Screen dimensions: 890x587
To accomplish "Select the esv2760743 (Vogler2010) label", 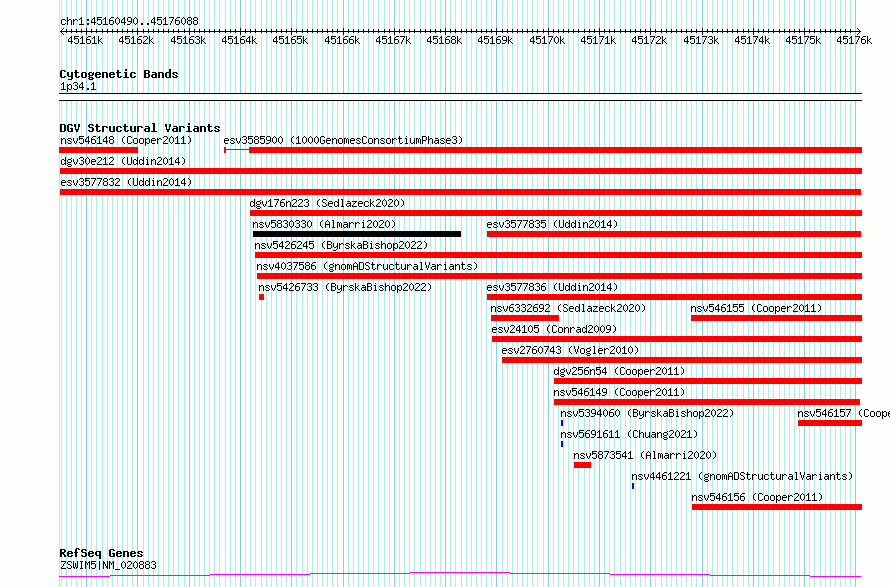I will tap(570, 350).
